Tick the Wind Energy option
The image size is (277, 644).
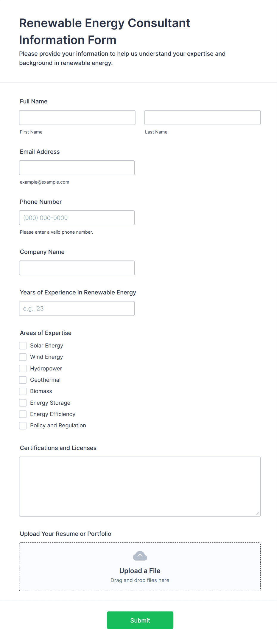(23, 357)
